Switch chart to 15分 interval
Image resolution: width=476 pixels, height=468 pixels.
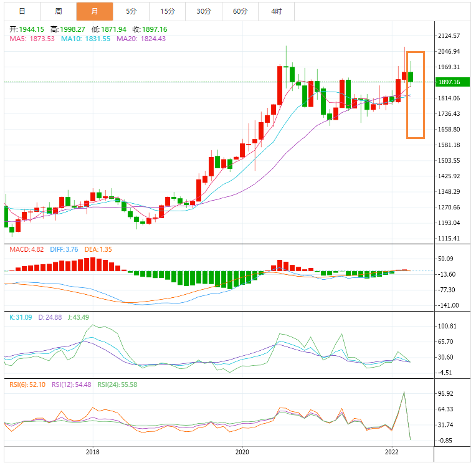(x=167, y=11)
